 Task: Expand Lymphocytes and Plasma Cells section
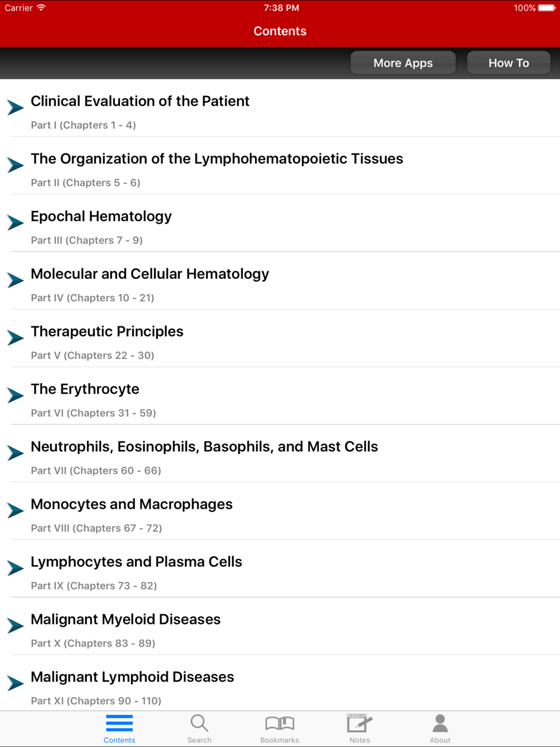tap(280, 568)
